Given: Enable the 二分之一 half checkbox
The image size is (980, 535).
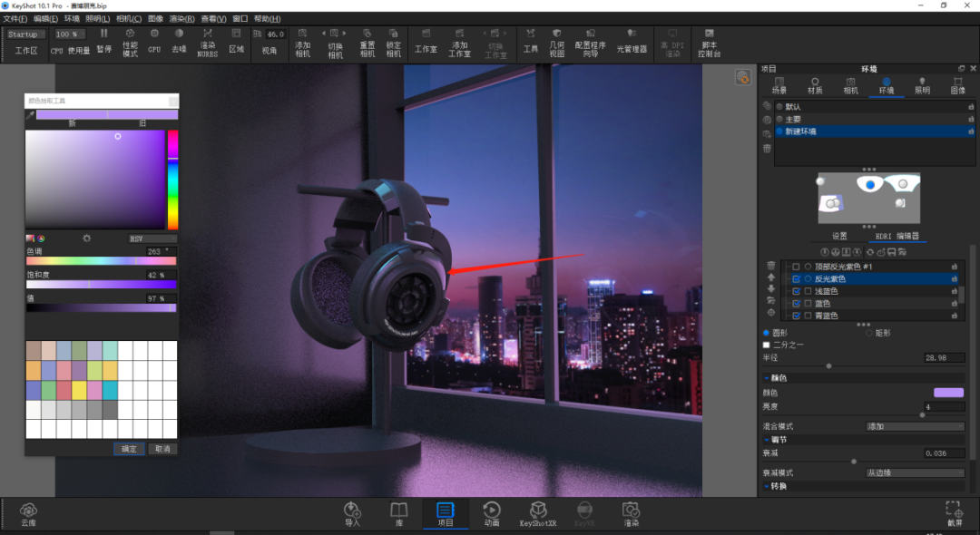Looking at the screenshot, I should click(766, 345).
